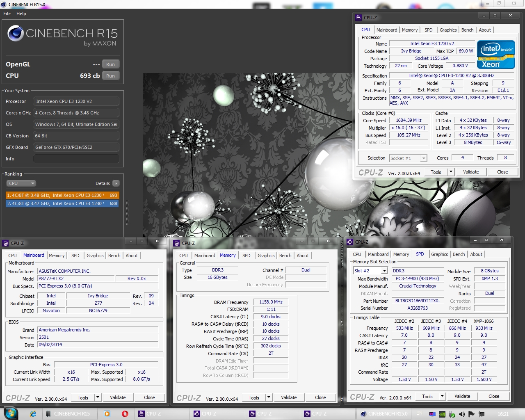Screen dimensions: 525x420
Task: Expand the Tools arrow in the CPU-Z Memory window
Action: click(x=269, y=397)
